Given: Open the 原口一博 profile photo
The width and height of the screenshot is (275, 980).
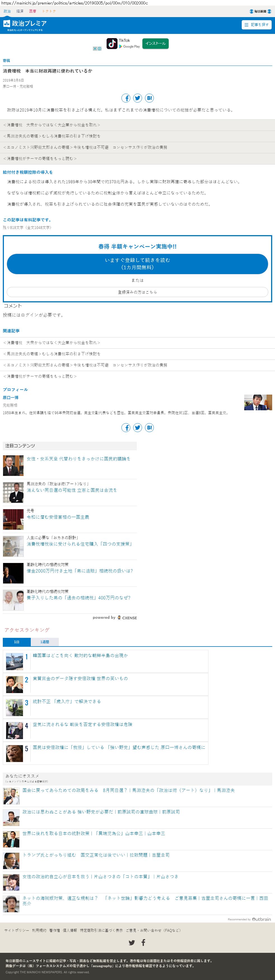Looking at the screenshot, I should (x=258, y=402).
